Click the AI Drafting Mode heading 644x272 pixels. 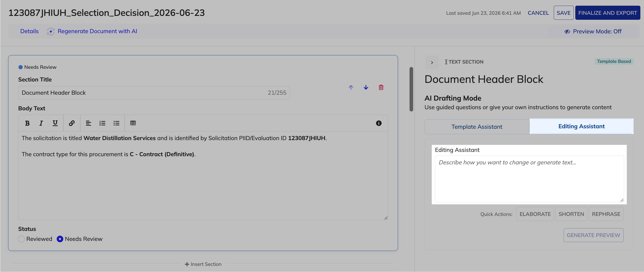point(453,98)
